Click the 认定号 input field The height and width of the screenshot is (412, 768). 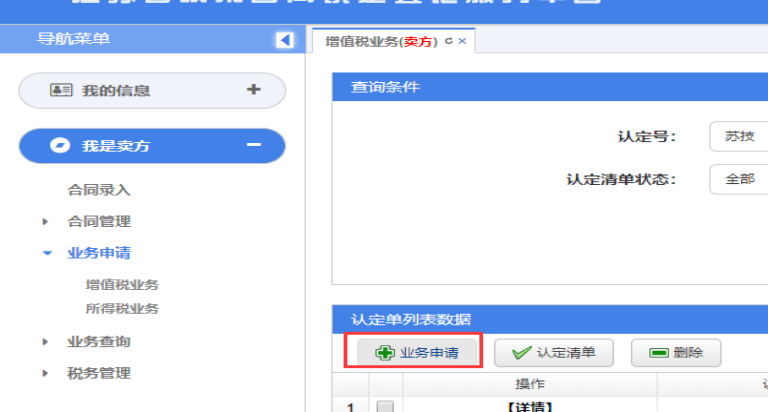[738, 137]
